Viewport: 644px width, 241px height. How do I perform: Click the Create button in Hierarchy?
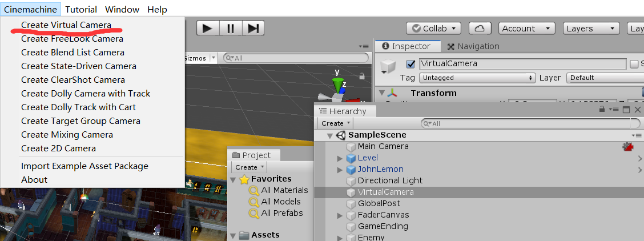click(335, 123)
